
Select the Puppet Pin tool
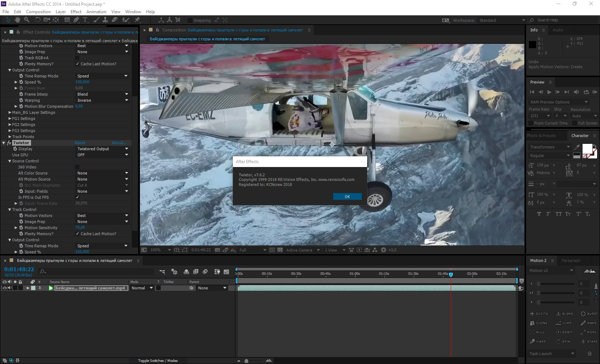pyautogui.click(x=137, y=20)
